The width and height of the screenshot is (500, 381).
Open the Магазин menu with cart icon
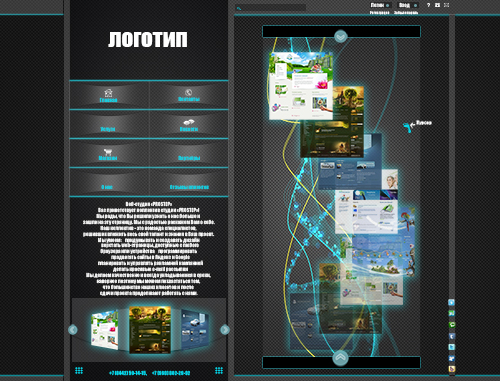(108, 153)
